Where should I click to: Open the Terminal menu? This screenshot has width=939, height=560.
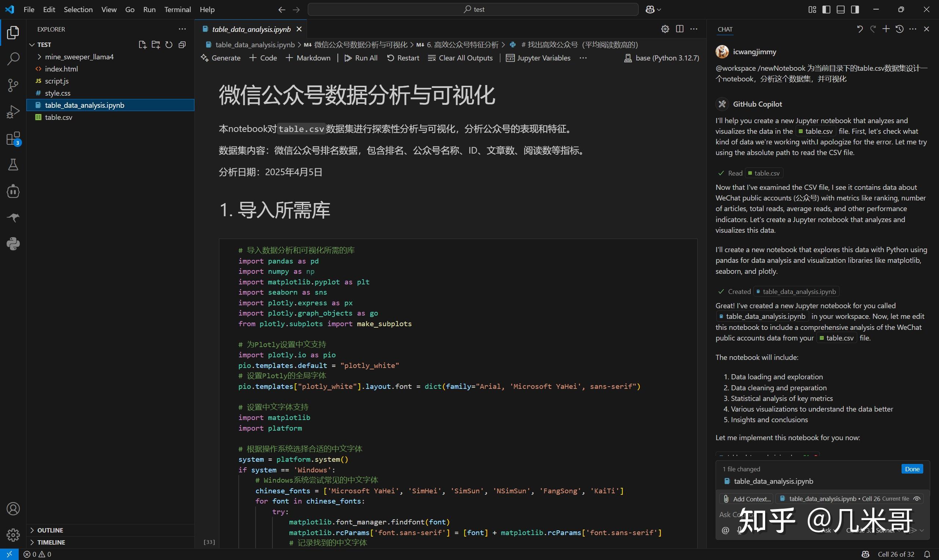tap(177, 10)
